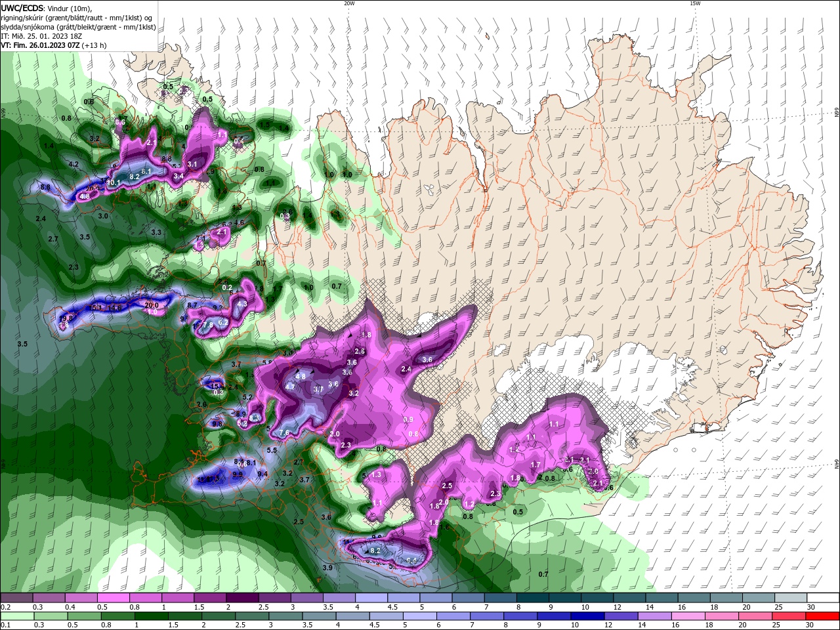This screenshot has height=630, width=840.
Task: Click the '20W' longitude label
Action: (349, 3)
